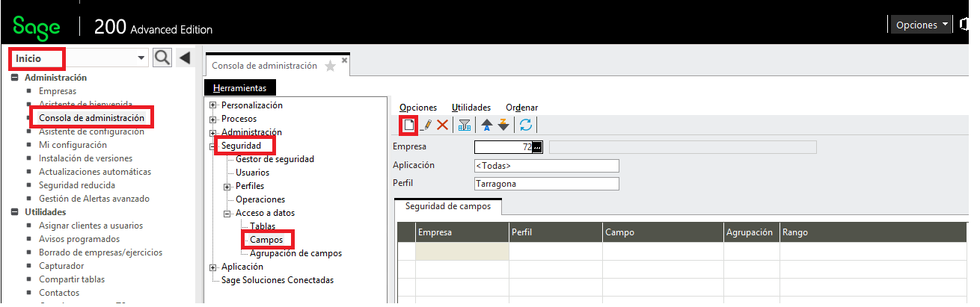The image size is (980, 307).
Task: Select Campos under Acceso a datos
Action: pyautogui.click(x=266, y=240)
